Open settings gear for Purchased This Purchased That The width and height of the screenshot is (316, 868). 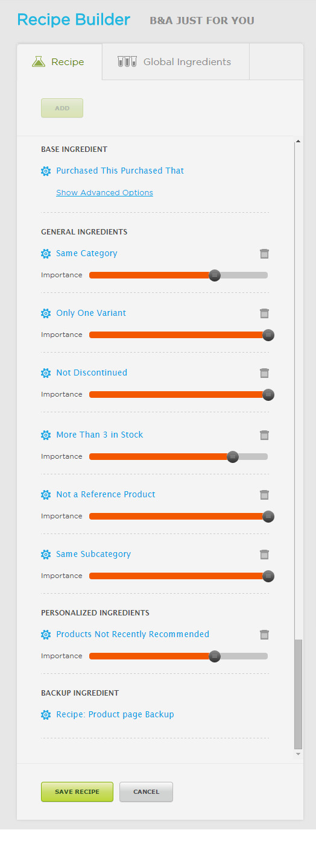pos(46,171)
